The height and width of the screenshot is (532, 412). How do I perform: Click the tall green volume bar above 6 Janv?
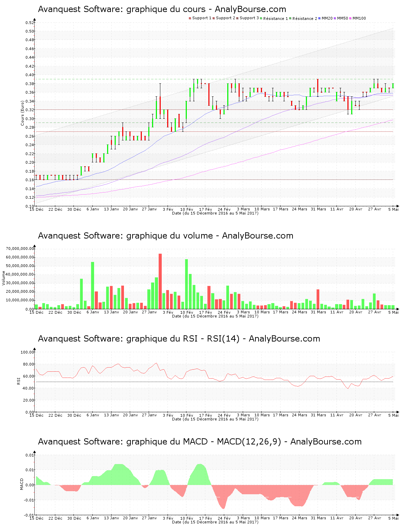click(93, 285)
